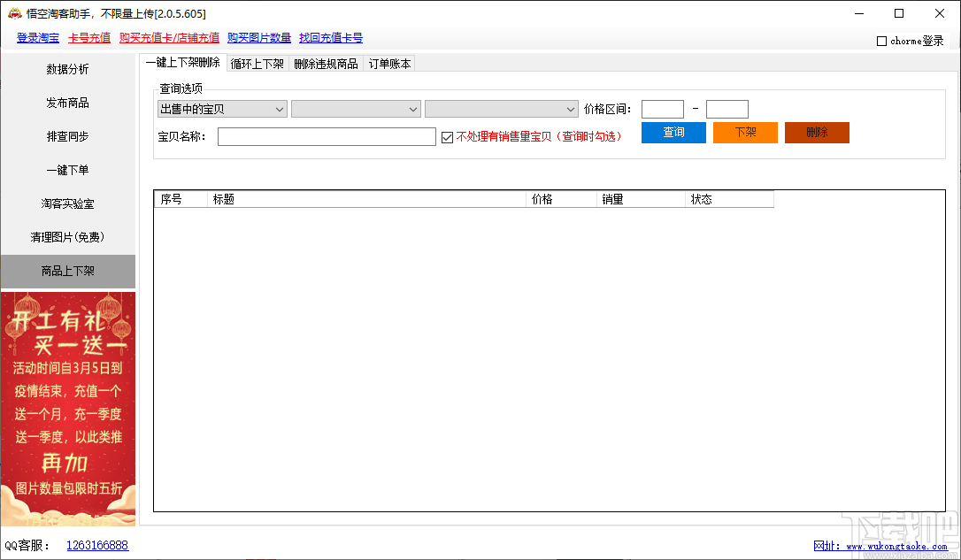Click the app logo icon in title bar
This screenshot has width=961, height=560.
14,13
